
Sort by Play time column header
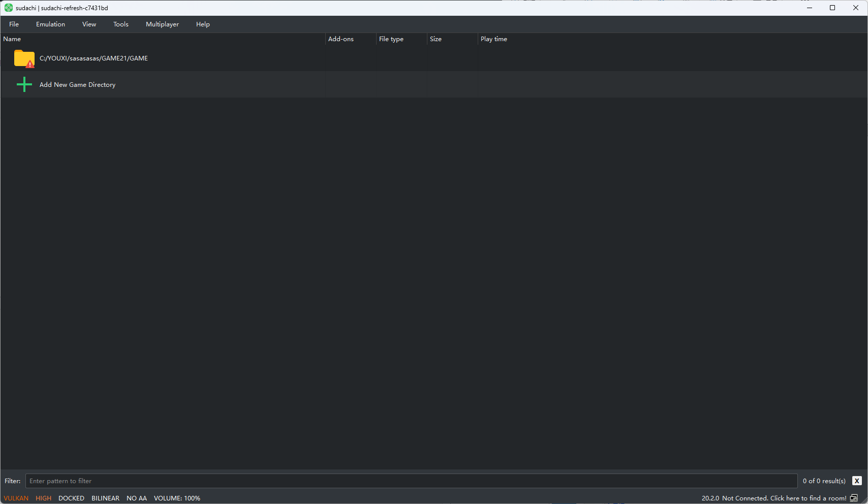[493, 39]
